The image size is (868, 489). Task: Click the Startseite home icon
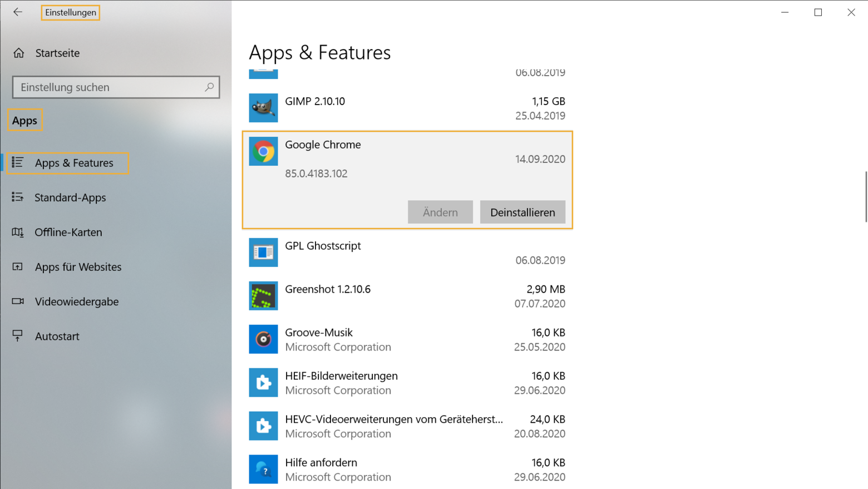(19, 53)
